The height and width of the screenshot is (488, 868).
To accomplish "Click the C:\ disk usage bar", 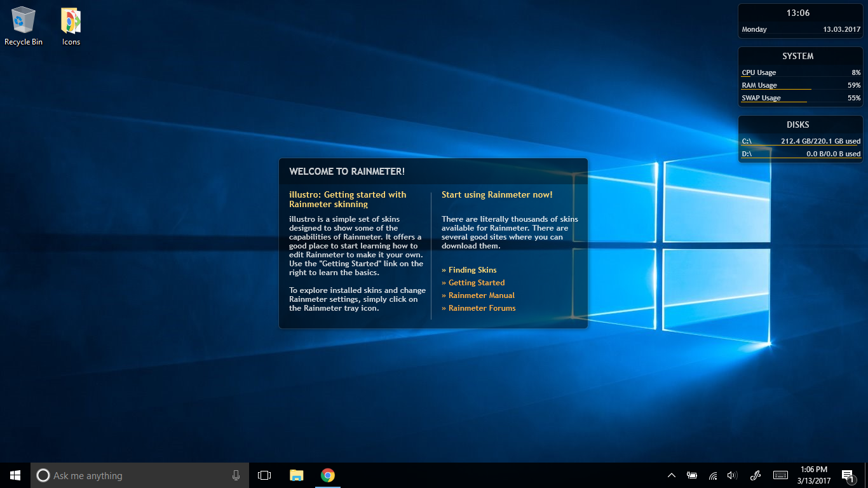I will pyautogui.click(x=801, y=146).
